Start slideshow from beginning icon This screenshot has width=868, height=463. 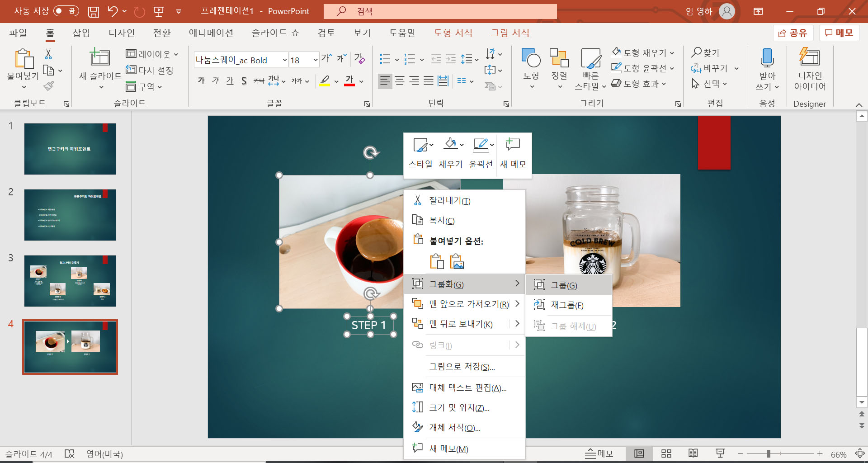[x=159, y=11]
